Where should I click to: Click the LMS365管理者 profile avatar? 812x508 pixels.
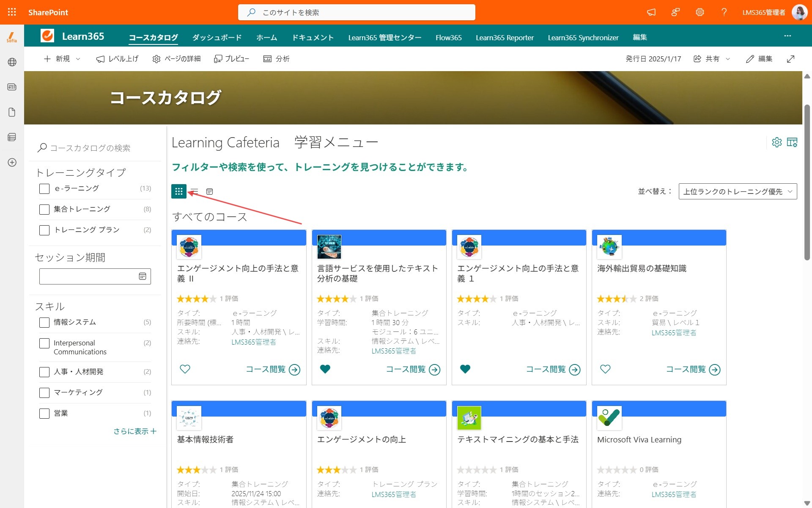(799, 12)
